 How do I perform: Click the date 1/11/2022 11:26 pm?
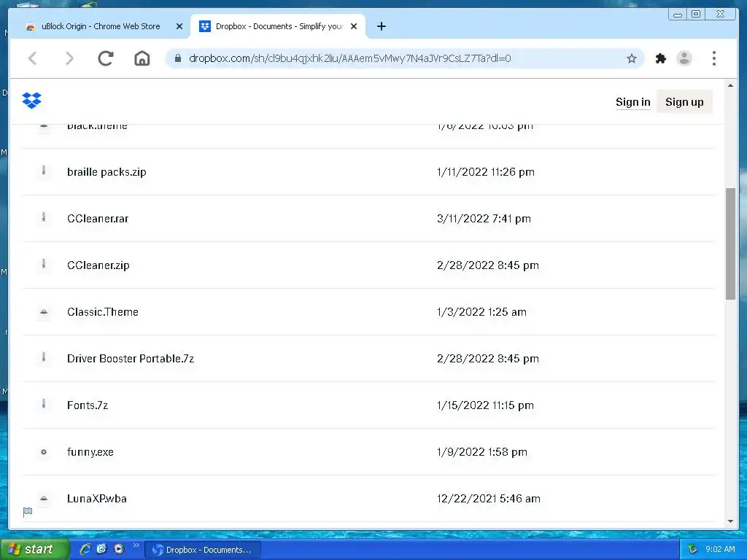(485, 172)
